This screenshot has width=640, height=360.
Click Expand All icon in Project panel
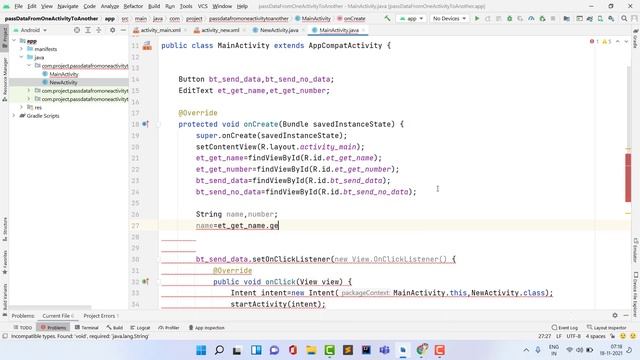pyautogui.click(x=88, y=30)
